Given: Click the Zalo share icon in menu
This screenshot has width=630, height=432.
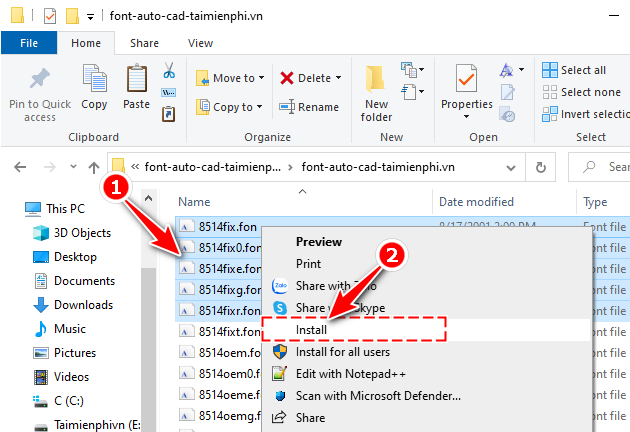Looking at the screenshot, I should [x=280, y=286].
